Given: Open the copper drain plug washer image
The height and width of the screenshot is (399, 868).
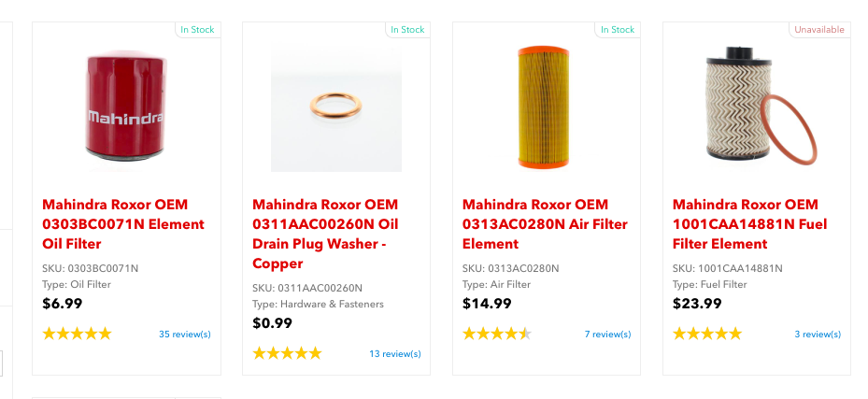Looking at the screenshot, I should pyautogui.click(x=336, y=110).
